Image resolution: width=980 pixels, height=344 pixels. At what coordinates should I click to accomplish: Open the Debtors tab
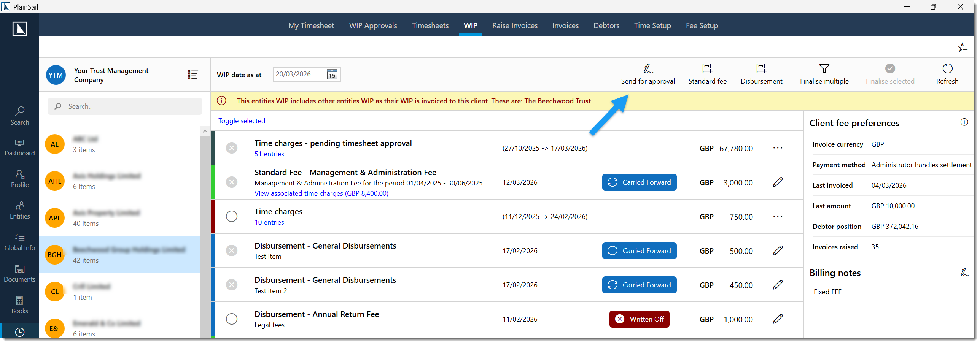pyautogui.click(x=606, y=25)
